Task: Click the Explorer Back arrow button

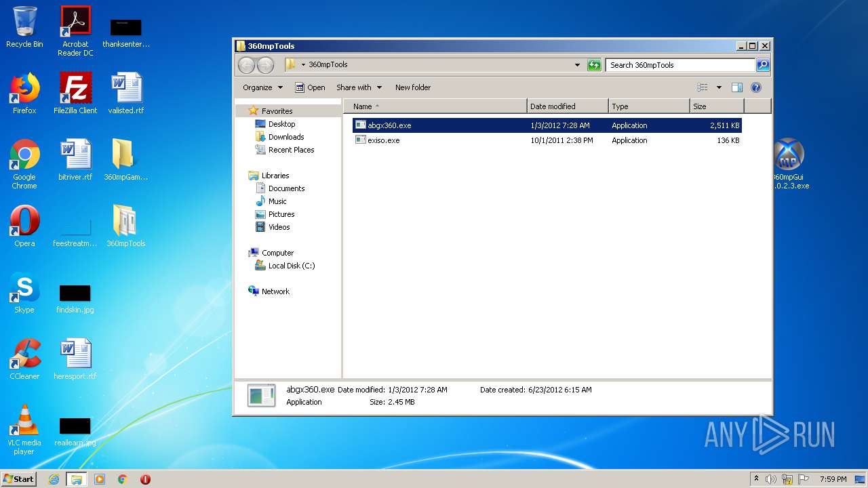Action: pos(246,65)
